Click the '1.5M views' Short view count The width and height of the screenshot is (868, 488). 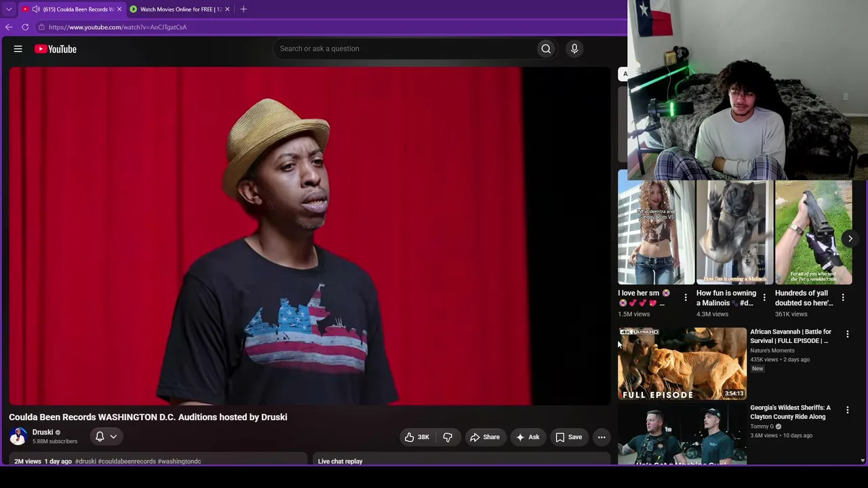click(x=634, y=314)
